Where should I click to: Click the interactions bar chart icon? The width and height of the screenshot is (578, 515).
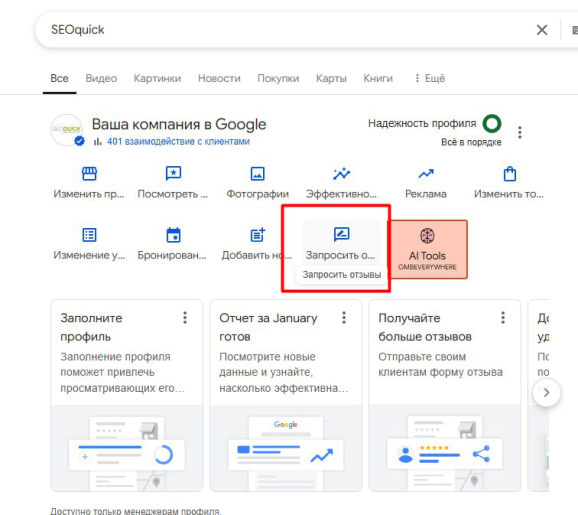97,142
